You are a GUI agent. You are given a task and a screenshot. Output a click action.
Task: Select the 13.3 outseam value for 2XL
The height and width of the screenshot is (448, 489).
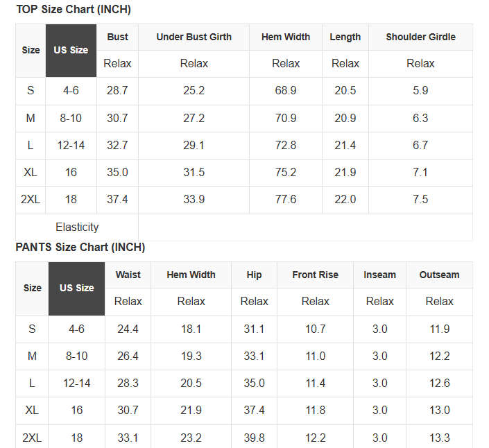[x=439, y=438]
